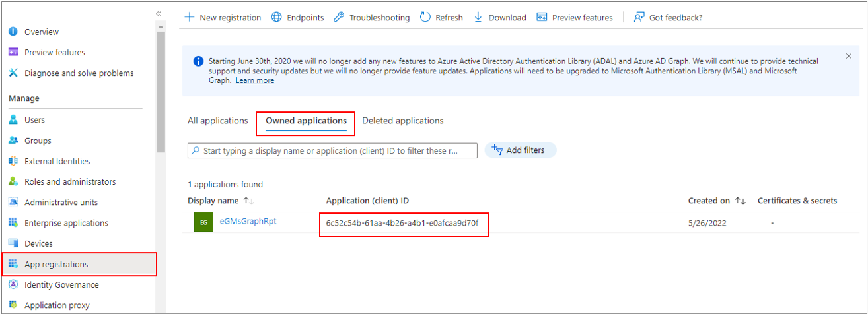The image size is (868, 314).
Task: Click the Roles and administrators icon
Action: coord(13,181)
